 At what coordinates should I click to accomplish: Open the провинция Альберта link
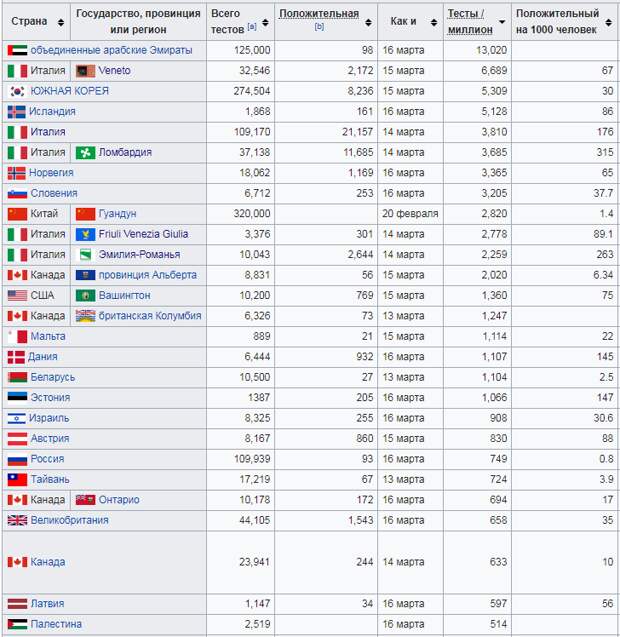[x=147, y=275]
